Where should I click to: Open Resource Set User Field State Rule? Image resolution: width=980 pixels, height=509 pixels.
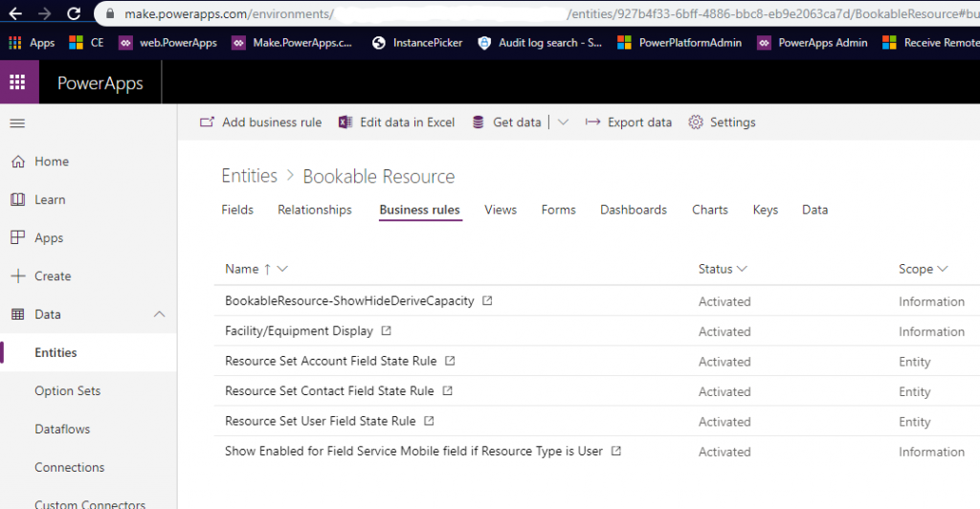tap(320, 420)
